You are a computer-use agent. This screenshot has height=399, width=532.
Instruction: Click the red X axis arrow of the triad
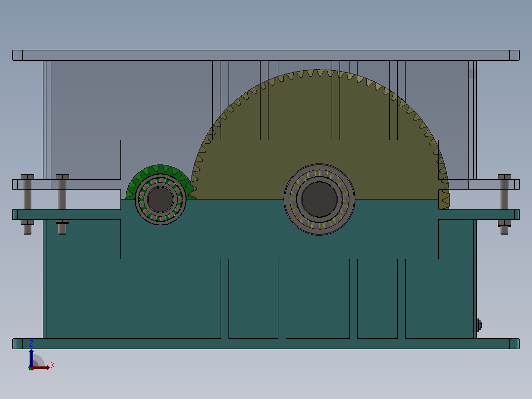coord(41,367)
